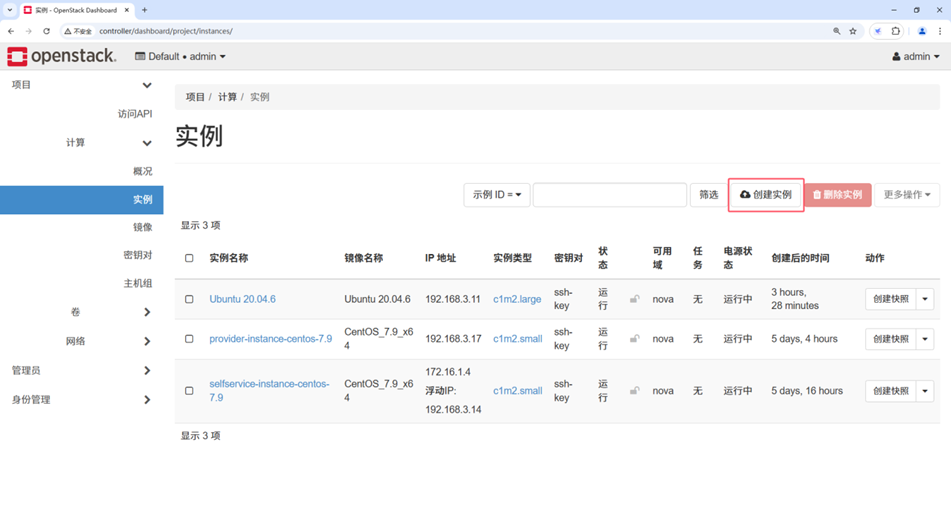This screenshot has height=515, width=951.
Task: Open 访问API in the sidebar
Action: pos(135,113)
